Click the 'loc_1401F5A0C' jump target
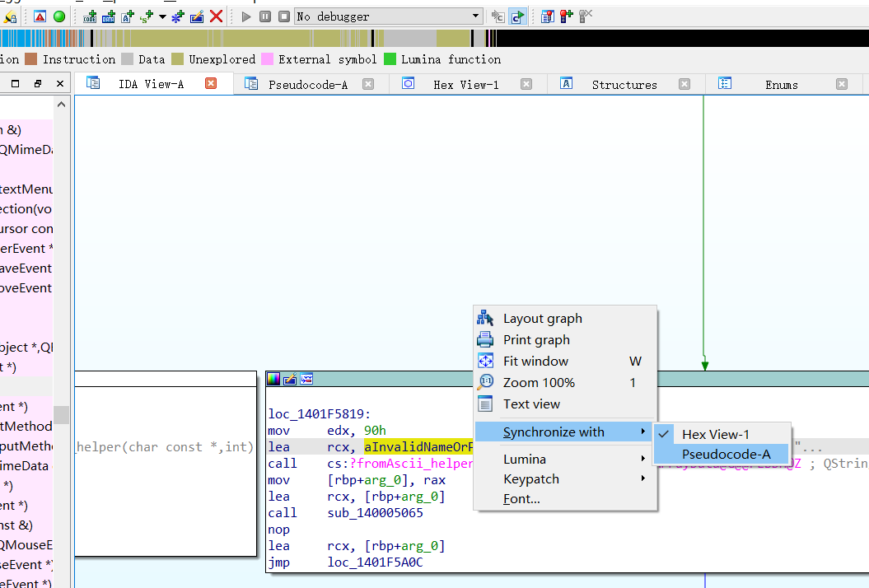 pos(376,562)
